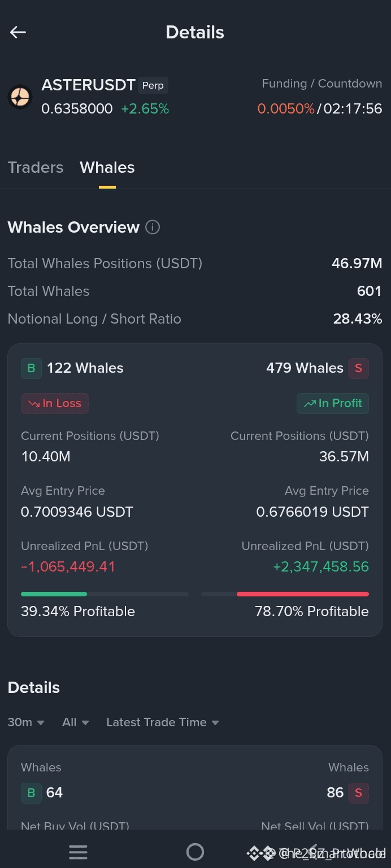This screenshot has width=391, height=868.
Task: Tap the green B badge beside 122 Whales
Action: tap(31, 368)
